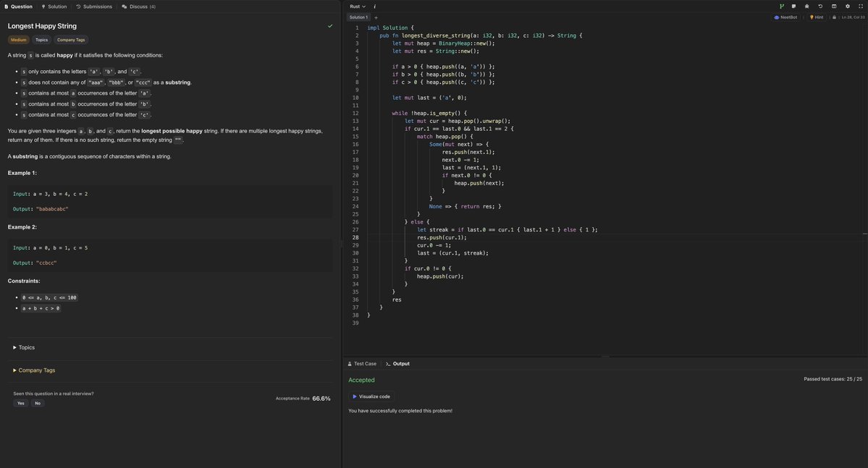Screen dimensions: 868x468
Task: Click the Hint button
Action: (817, 17)
